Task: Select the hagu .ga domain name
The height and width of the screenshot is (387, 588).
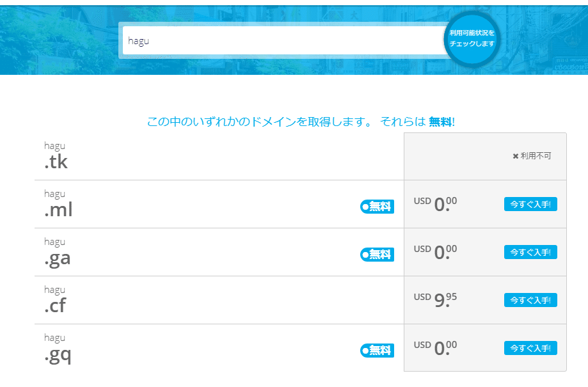Action: click(58, 253)
